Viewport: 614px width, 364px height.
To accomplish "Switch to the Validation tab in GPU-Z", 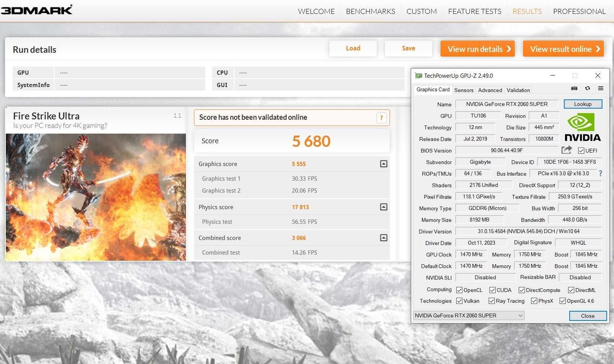I will [x=518, y=90].
